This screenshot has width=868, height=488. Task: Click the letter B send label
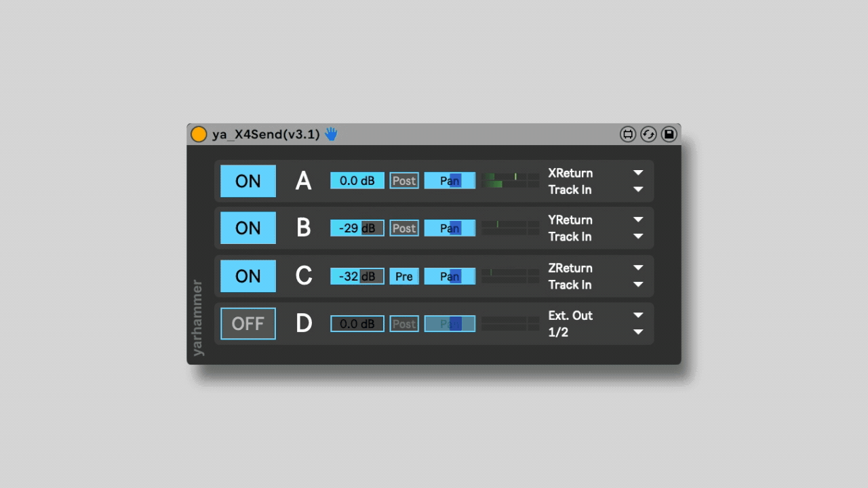coord(304,228)
